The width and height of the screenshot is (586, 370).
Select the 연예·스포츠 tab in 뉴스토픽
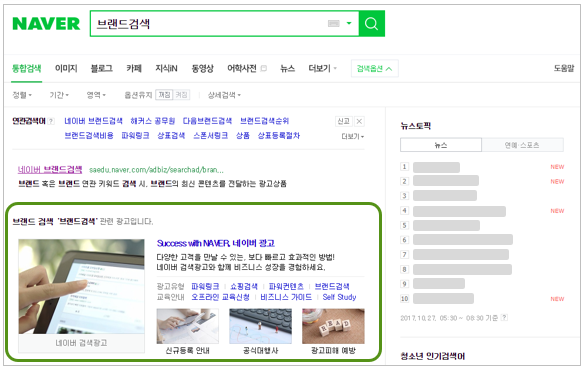pos(522,145)
